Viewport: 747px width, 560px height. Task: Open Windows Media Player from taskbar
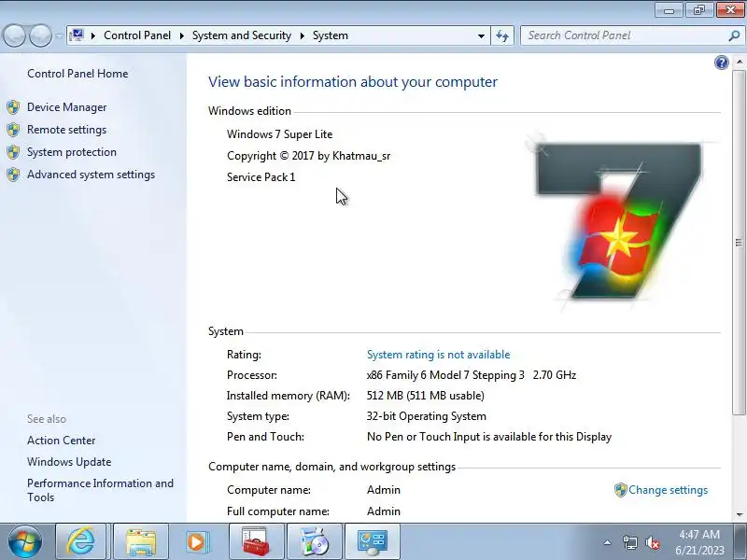[197, 541]
